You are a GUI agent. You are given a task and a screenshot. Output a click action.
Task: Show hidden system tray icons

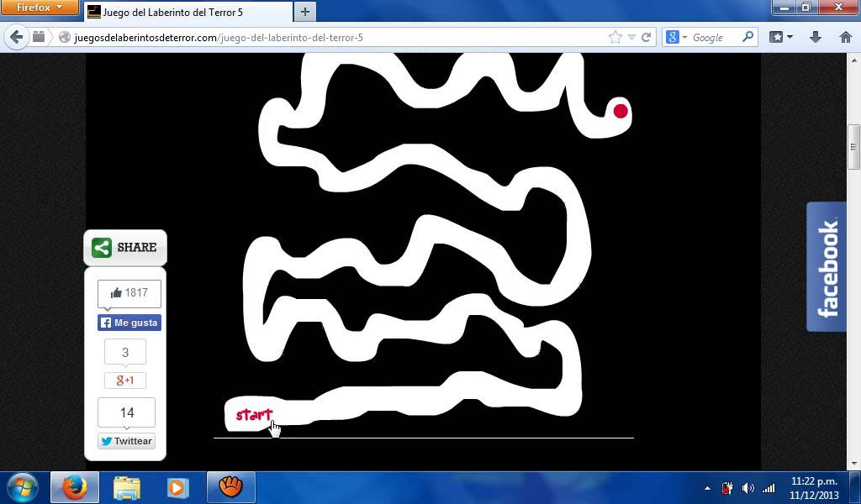707,488
